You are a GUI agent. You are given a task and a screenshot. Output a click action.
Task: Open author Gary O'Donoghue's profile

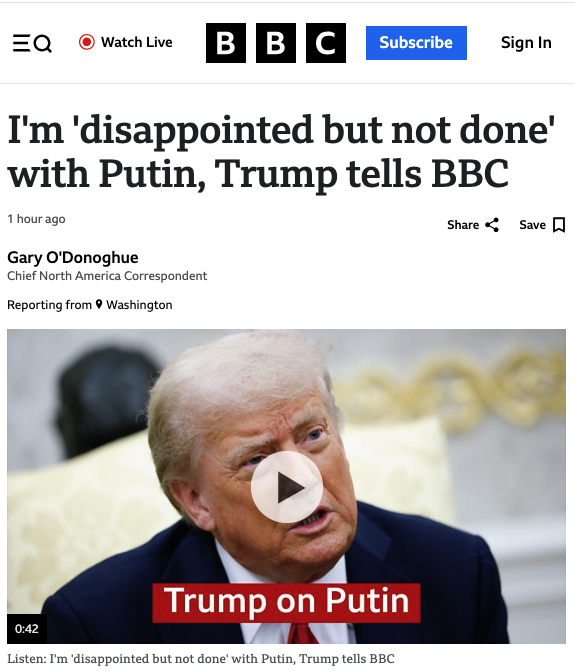click(73, 258)
